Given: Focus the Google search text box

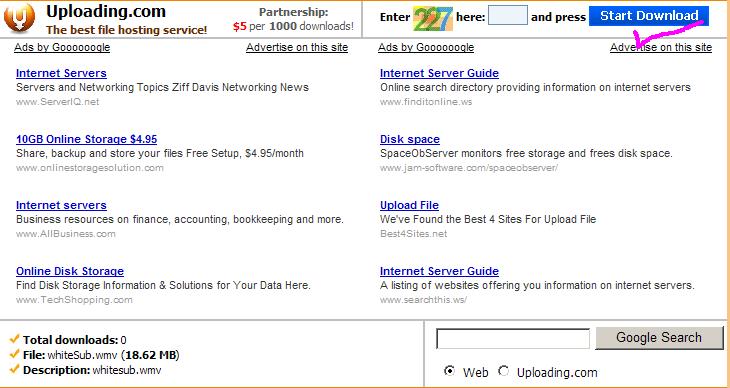Looking at the screenshot, I should (513, 339).
